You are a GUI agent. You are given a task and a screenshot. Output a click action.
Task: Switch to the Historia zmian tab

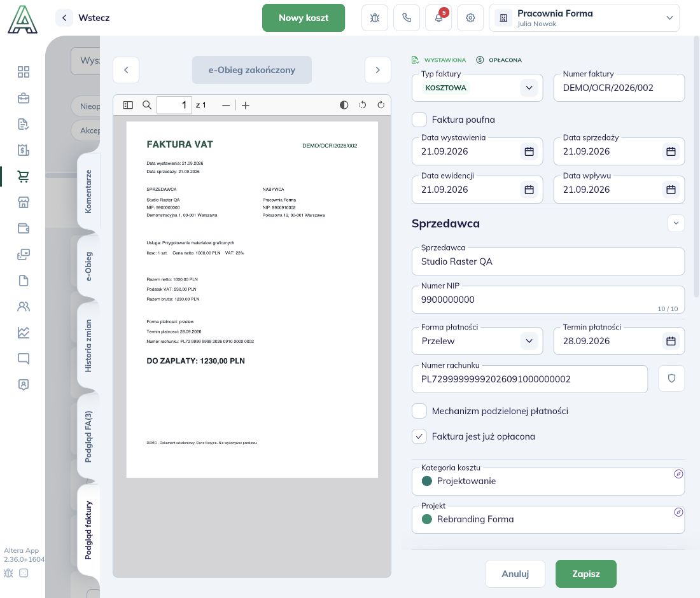pyautogui.click(x=88, y=346)
